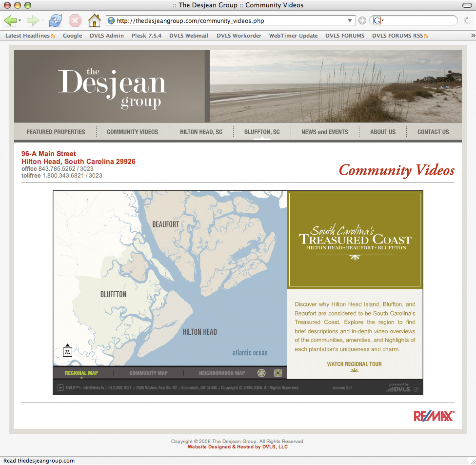Click '96-A Main Street' address text
Screen dimensions: 476x465
[49, 154]
